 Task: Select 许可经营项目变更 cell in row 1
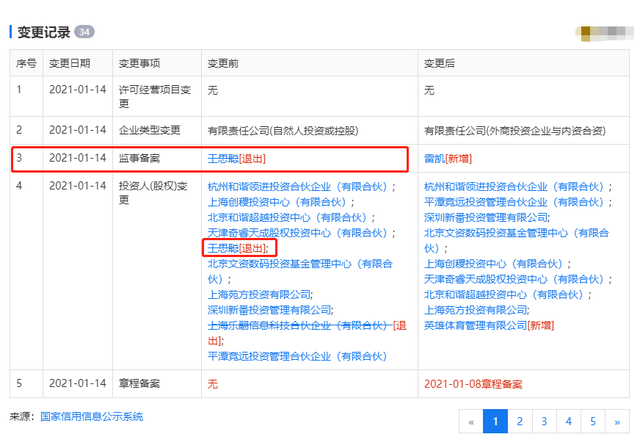tap(155, 97)
